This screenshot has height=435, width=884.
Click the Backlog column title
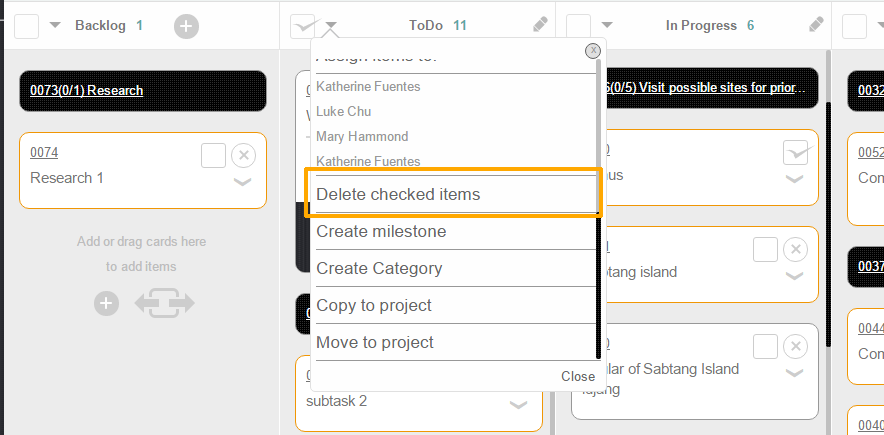100,25
